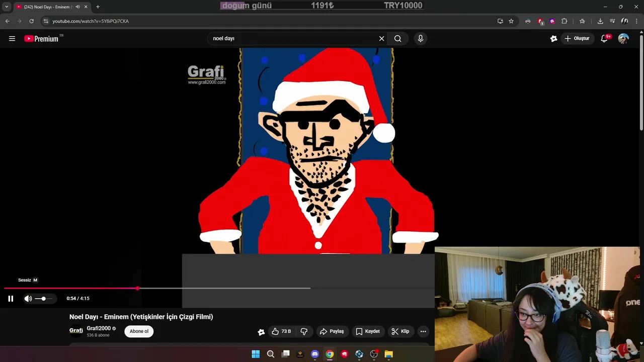Open the sparkle Ask icon near Oluştur
The width and height of the screenshot is (644, 362).
pyautogui.click(x=554, y=39)
